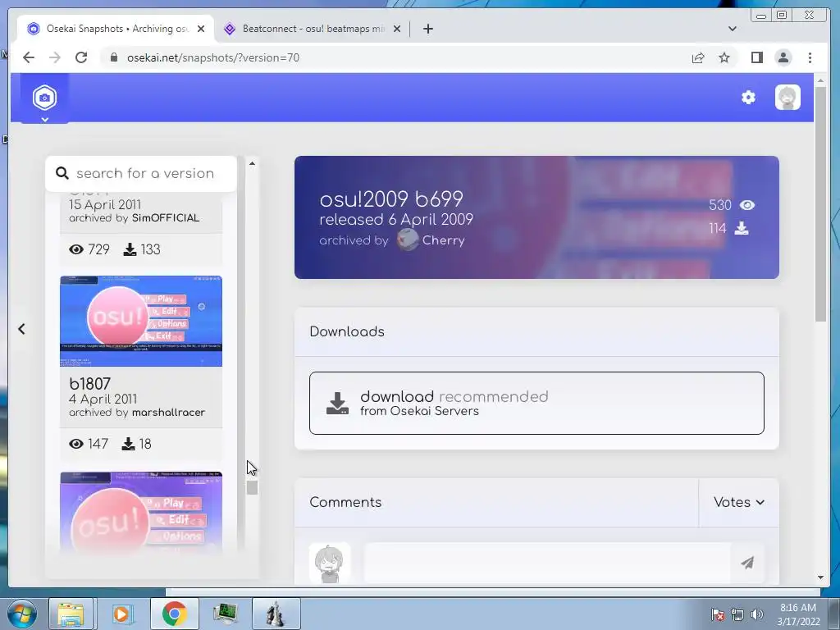The height and width of the screenshot is (630, 840).
Task: Share this page icon in address bar
Action: pyautogui.click(x=697, y=57)
